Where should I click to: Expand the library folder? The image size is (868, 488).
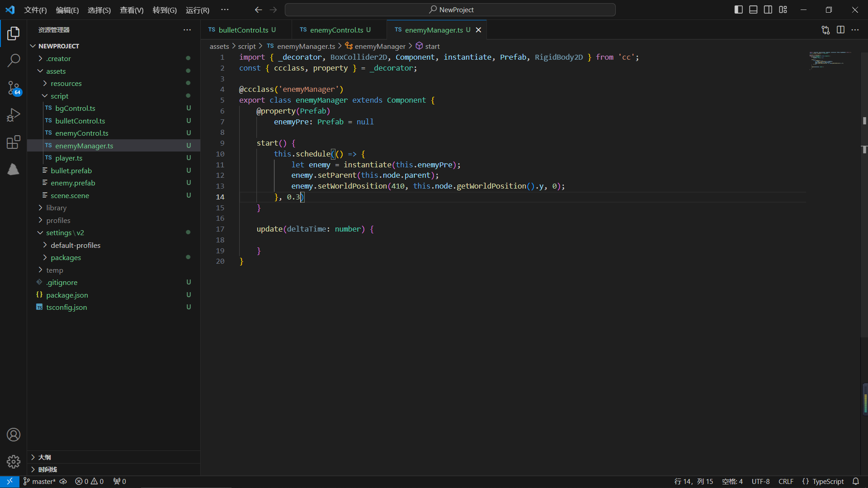[56, 208]
